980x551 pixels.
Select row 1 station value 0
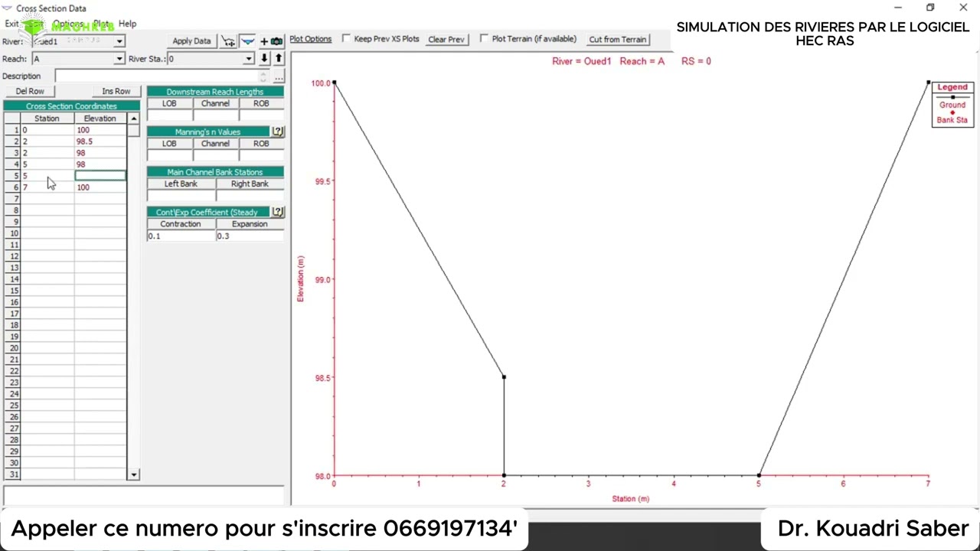[47, 130]
